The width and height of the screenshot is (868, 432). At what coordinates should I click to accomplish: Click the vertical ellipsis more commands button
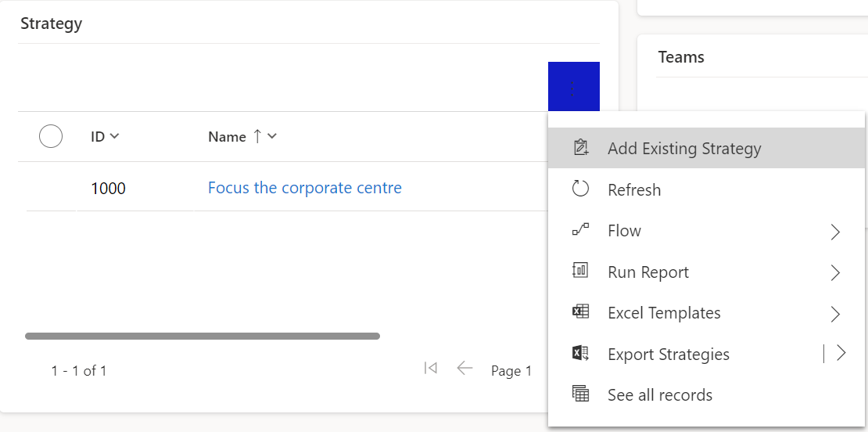pyautogui.click(x=573, y=88)
